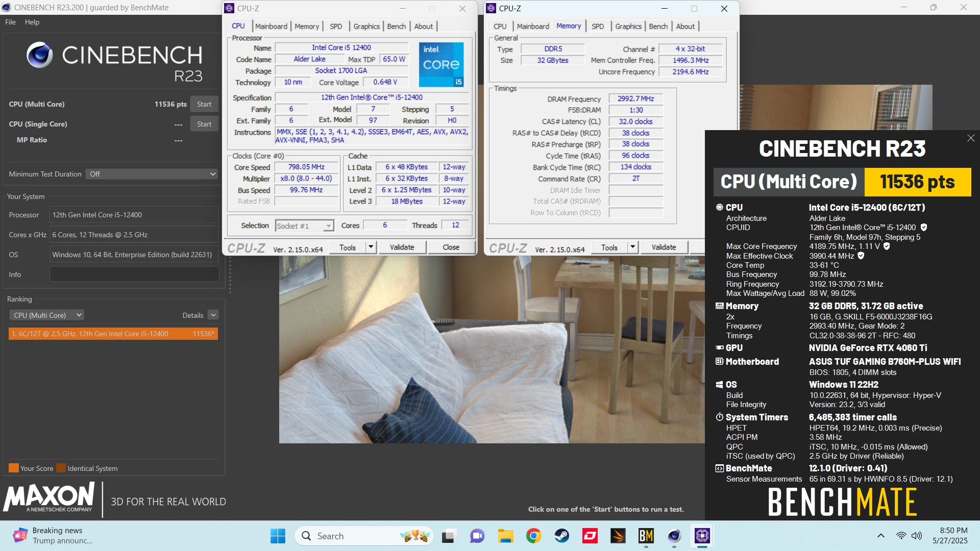Expand the ranking Details chevron
This screenshot has width=980, height=551.
pyautogui.click(x=213, y=315)
